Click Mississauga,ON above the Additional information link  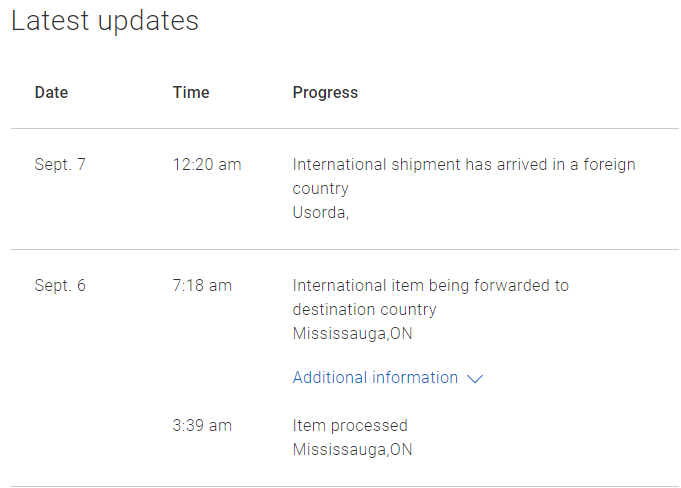[352, 334]
